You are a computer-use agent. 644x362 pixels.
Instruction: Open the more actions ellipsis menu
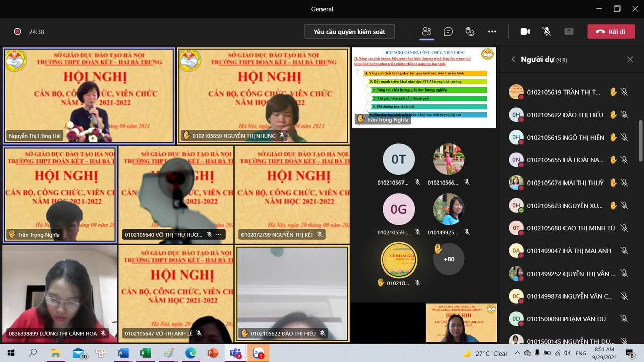pos(492,32)
